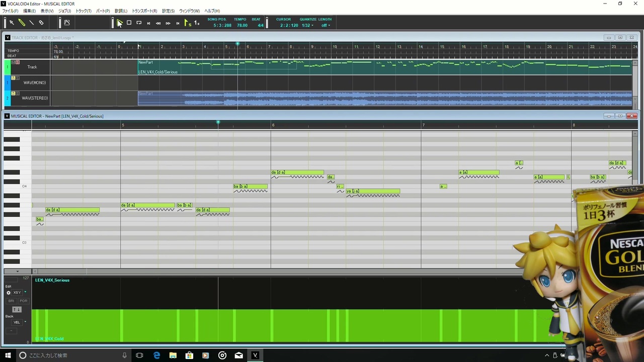Open the control parameter gear settings
This screenshot has height=362, width=644.
[x=8, y=293]
